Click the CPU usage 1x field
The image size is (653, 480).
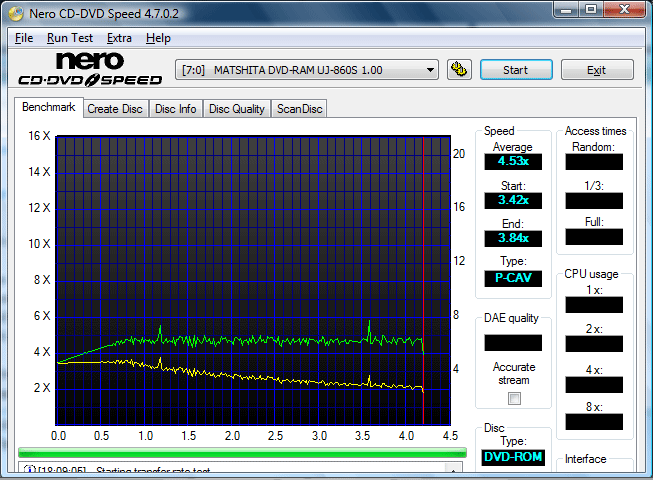click(594, 305)
